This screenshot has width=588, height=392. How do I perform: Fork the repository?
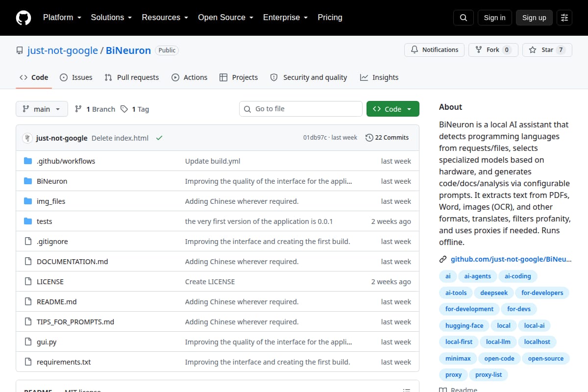point(493,50)
